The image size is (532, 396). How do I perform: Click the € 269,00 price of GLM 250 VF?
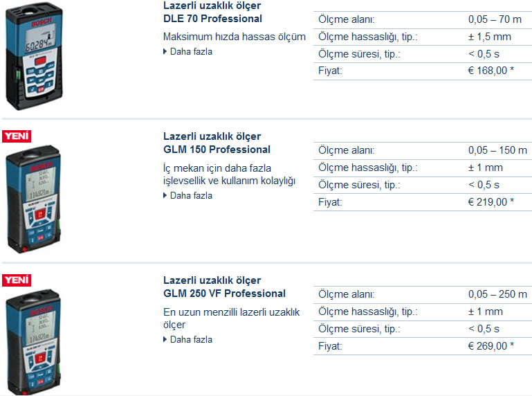click(x=491, y=346)
